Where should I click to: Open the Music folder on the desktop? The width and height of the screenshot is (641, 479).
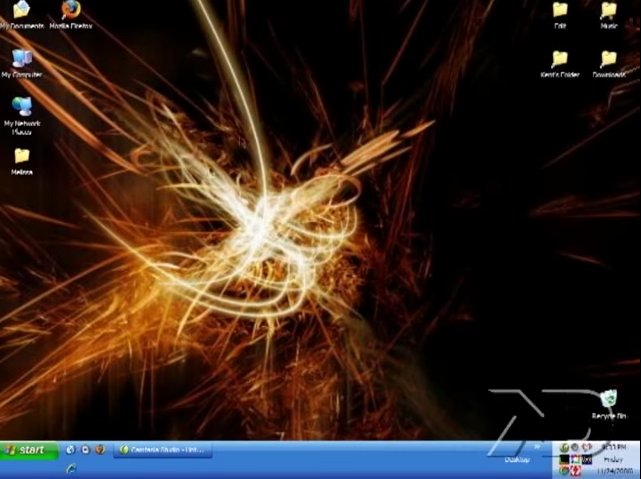[609, 16]
